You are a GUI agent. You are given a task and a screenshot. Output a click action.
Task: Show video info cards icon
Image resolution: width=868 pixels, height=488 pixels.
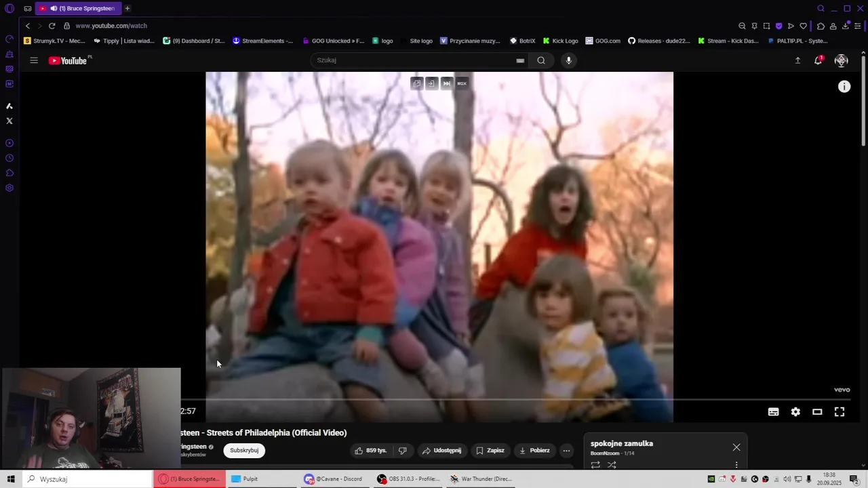click(844, 87)
